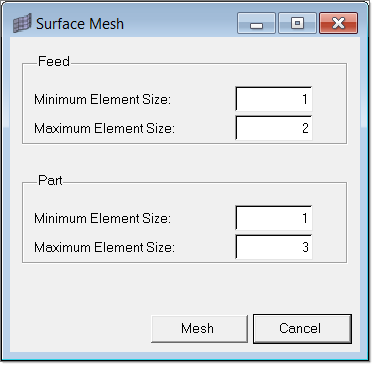The width and height of the screenshot is (373, 365).
Task: Dismiss the dialog with Cancel button
Action: [x=302, y=328]
